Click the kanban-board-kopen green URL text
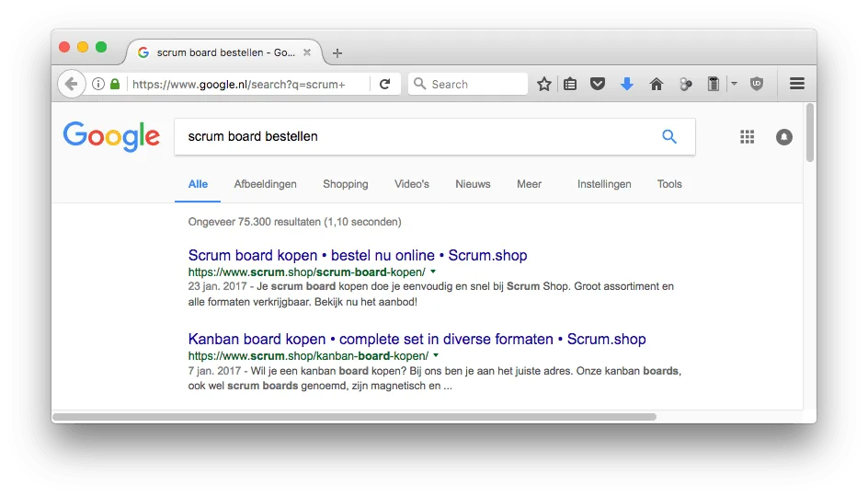Screen dimensions: 868x497 [x=308, y=355]
